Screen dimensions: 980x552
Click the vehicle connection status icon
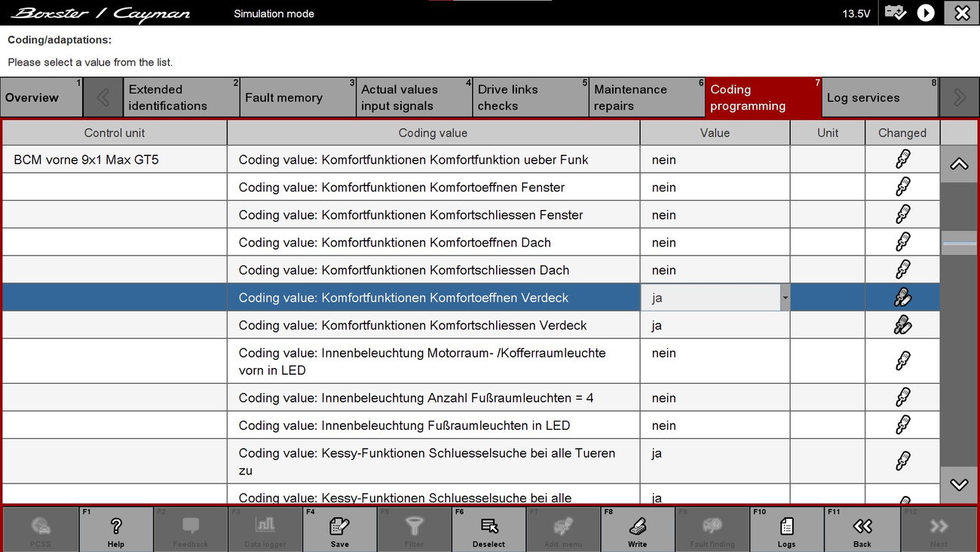pos(896,14)
